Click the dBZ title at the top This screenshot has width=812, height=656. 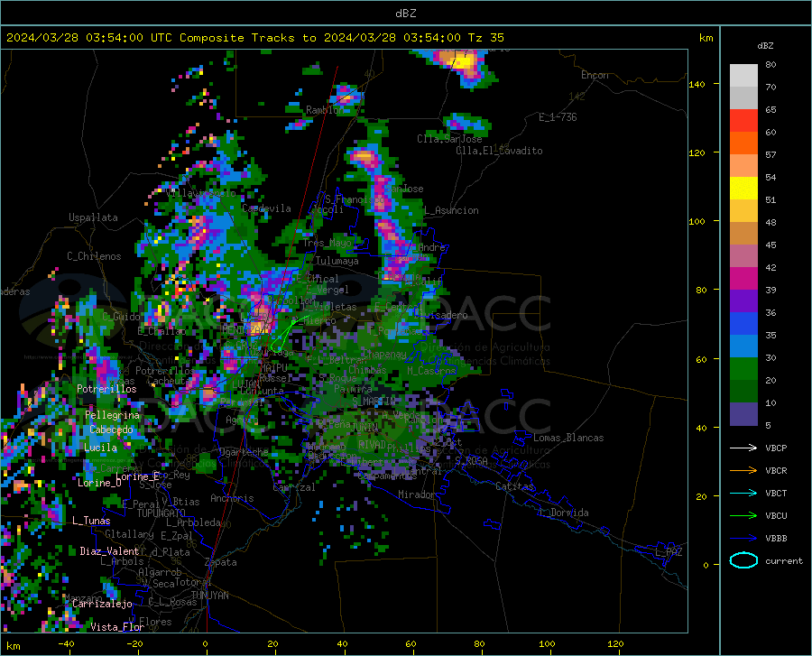[x=405, y=14]
